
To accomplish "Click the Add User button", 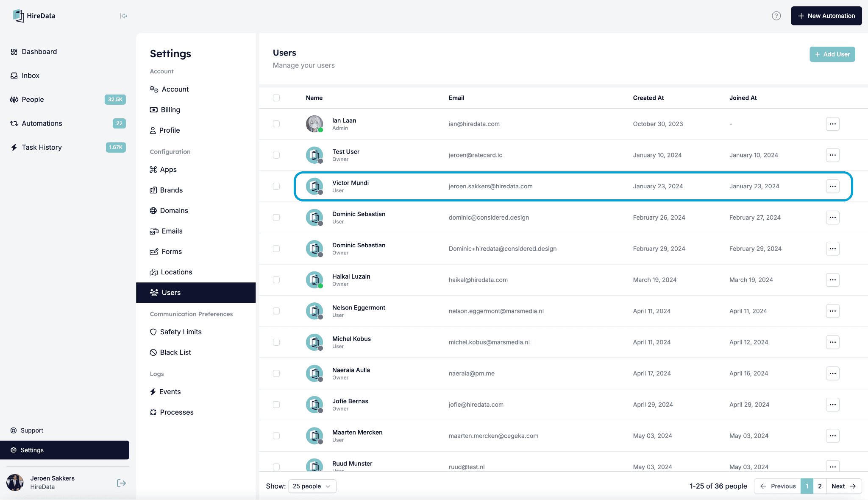I will click(x=832, y=54).
